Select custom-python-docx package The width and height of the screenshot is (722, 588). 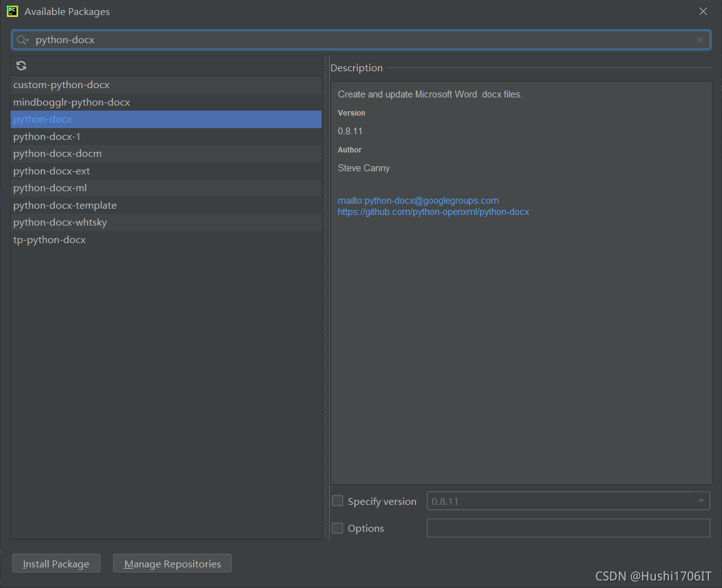pos(166,85)
